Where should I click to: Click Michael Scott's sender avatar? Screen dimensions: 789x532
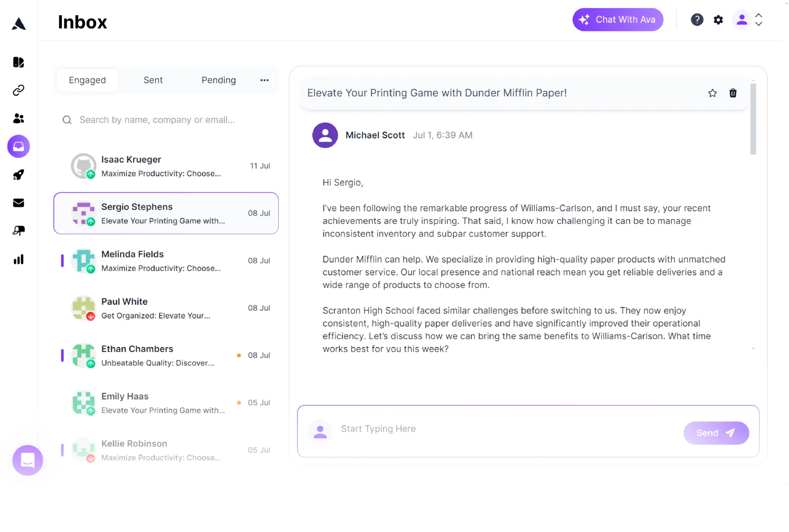(325, 135)
